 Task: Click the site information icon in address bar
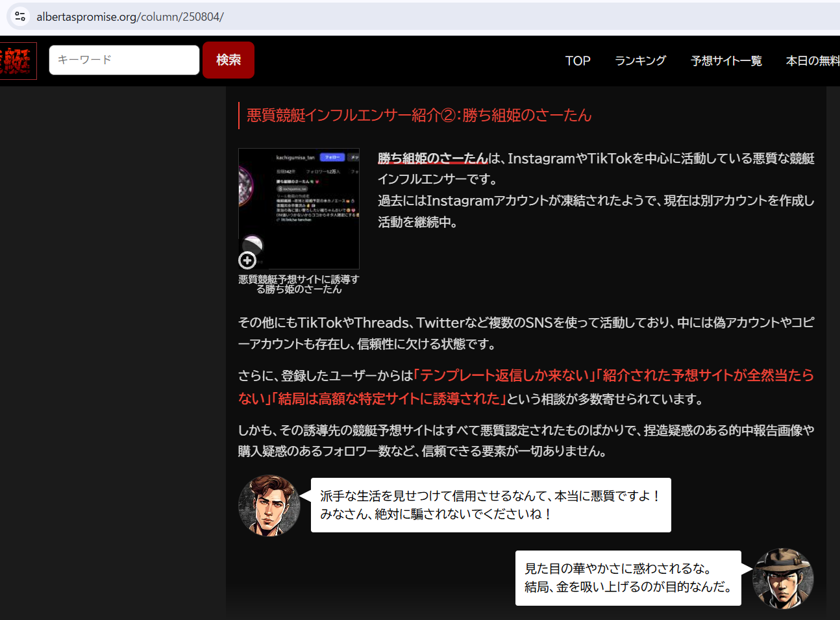[x=20, y=16]
